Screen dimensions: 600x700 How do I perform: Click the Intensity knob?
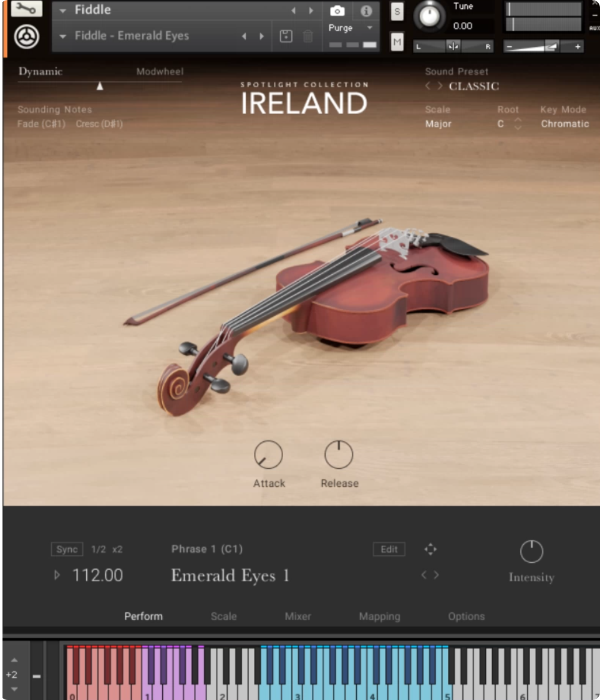click(531, 552)
